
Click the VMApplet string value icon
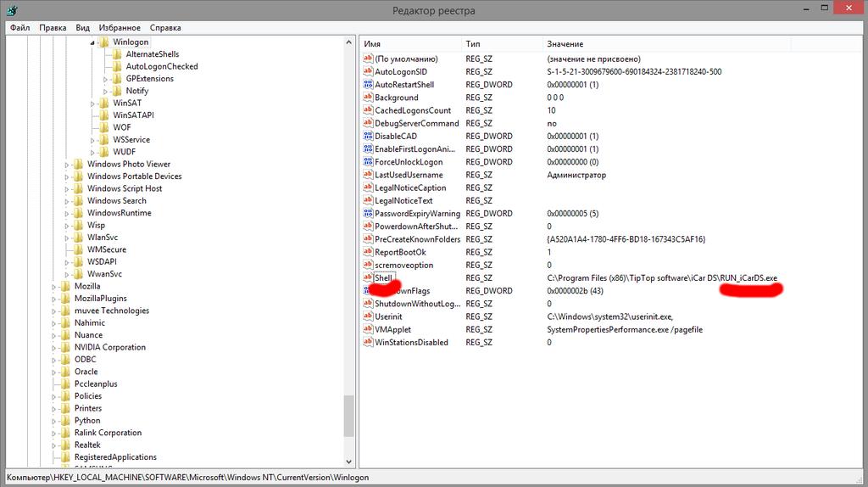[368, 329]
